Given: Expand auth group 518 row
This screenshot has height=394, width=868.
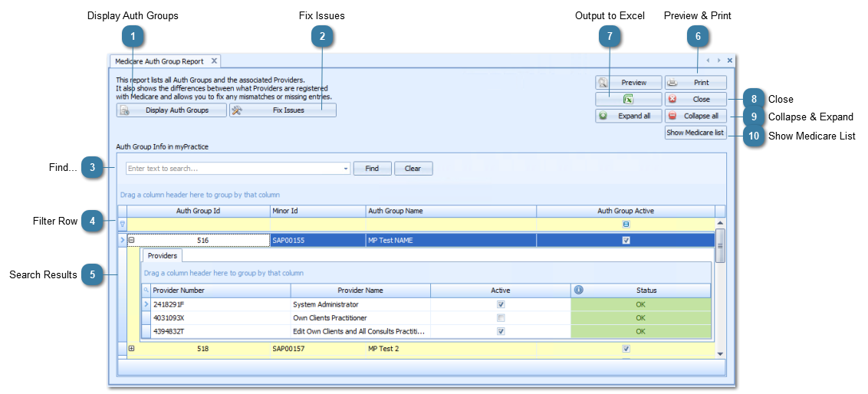Looking at the screenshot, I should (x=132, y=349).
